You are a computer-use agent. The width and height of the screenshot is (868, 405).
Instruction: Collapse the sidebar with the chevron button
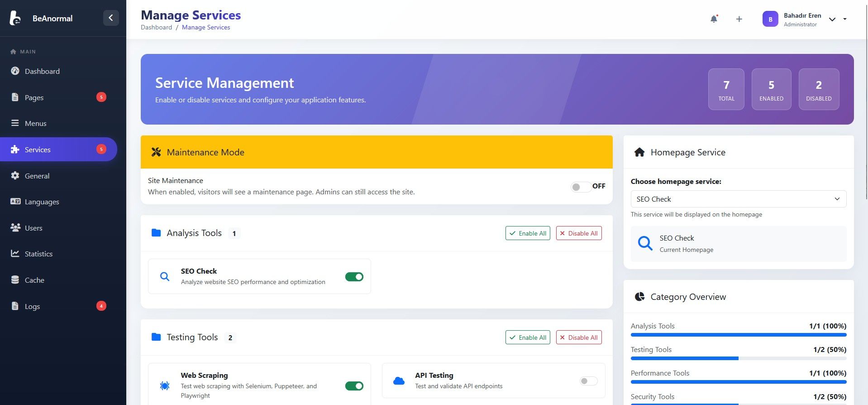pyautogui.click(x=111, y=18)
